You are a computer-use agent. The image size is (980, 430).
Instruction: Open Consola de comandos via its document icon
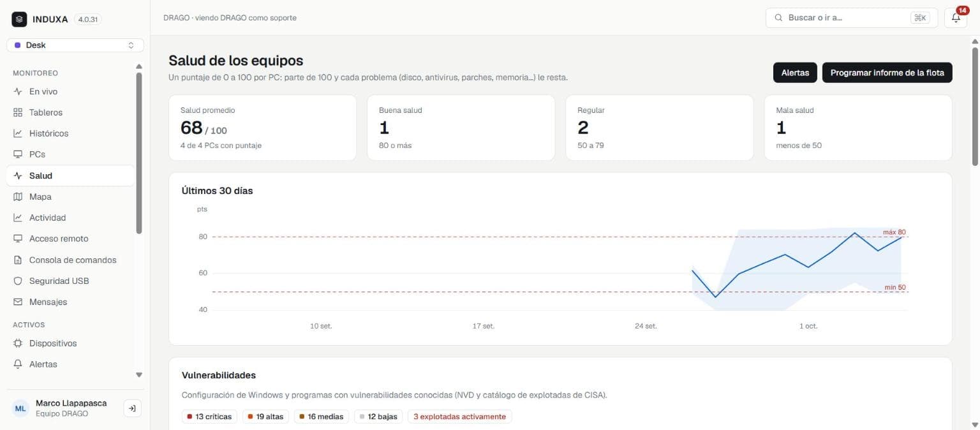point(18,260)
